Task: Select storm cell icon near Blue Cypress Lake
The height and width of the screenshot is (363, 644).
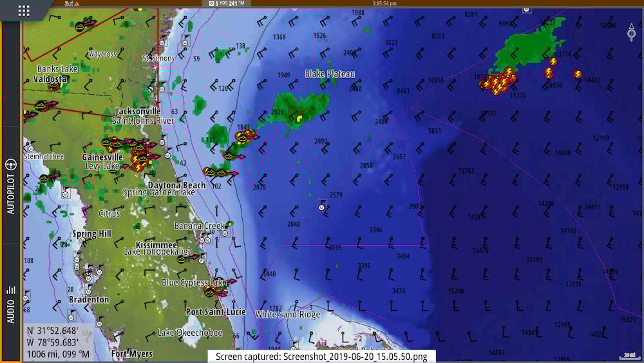Action: 210,291
